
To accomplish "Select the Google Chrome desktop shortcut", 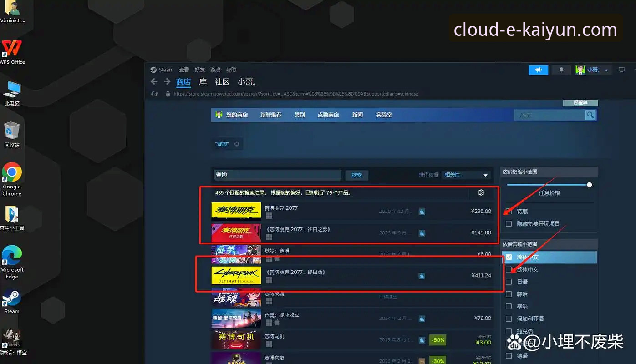I will click(x=12, y=179).
